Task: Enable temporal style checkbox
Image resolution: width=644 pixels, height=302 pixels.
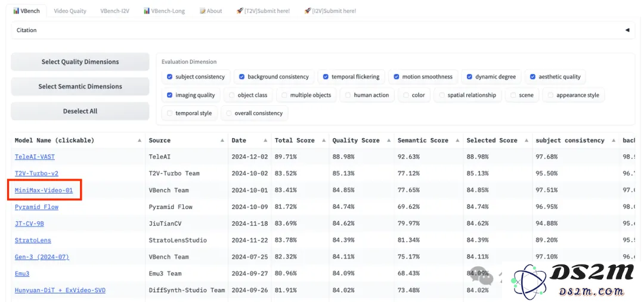Action: click(169, 113)
